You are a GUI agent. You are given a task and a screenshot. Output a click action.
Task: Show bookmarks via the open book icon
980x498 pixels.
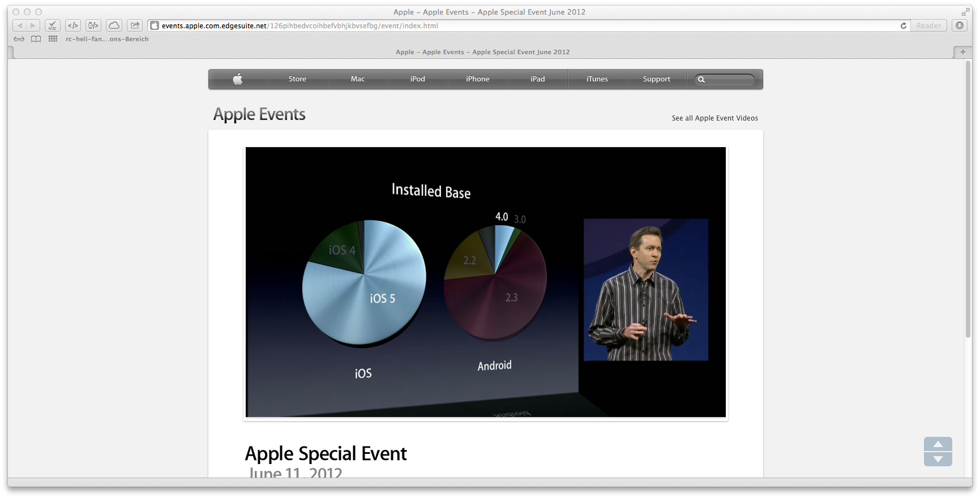click(x=36, y=39)
